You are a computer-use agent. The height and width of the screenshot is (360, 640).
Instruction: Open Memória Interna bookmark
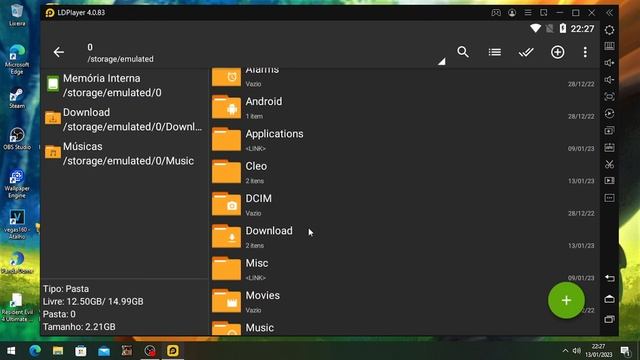click(x=124, y=85)
